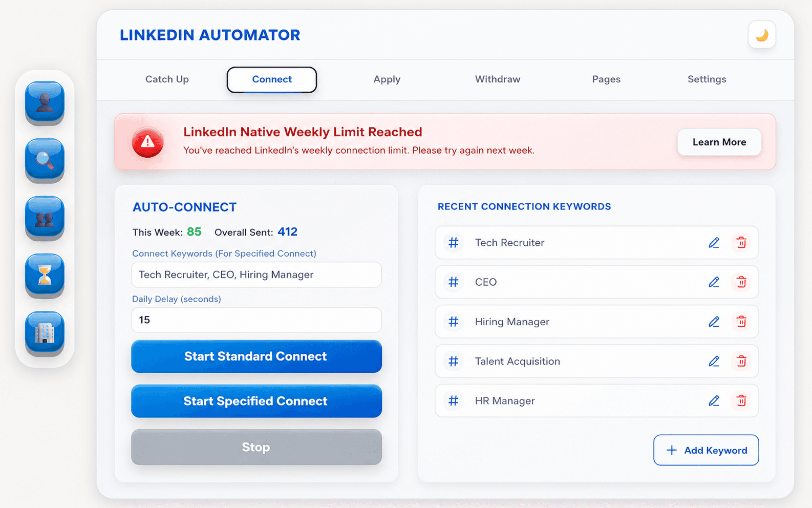This screenshot has width=812, height=508.
Task: Edit the Hiring Manager keyword
Action: 714,322
